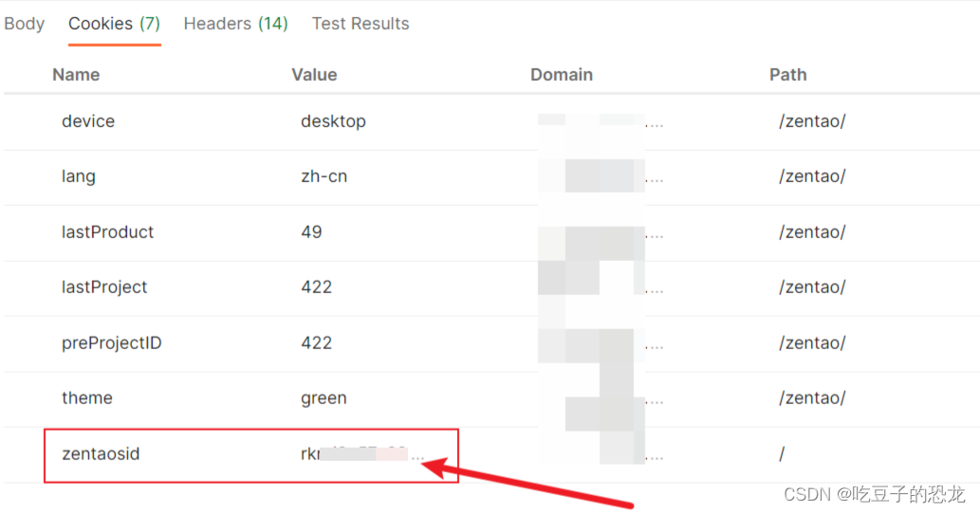Select the lastProduct cookie name
This screenshot has height=512, width=980.
[x=107, y=232]
